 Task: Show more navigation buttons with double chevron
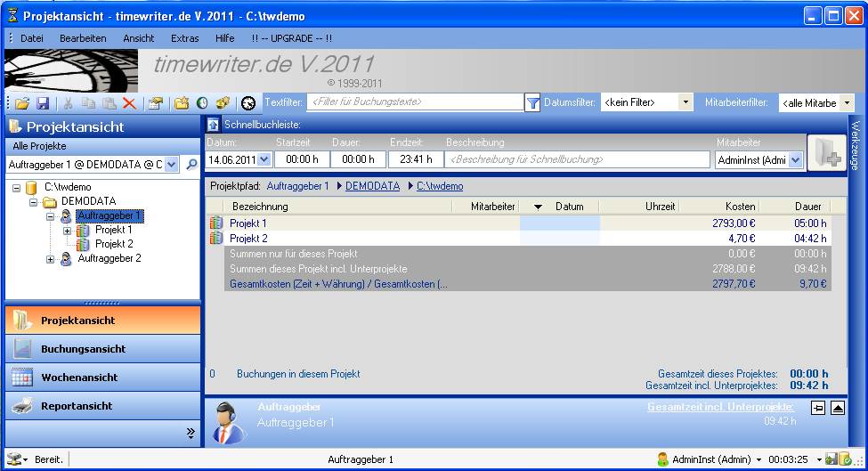coord(191,433)
